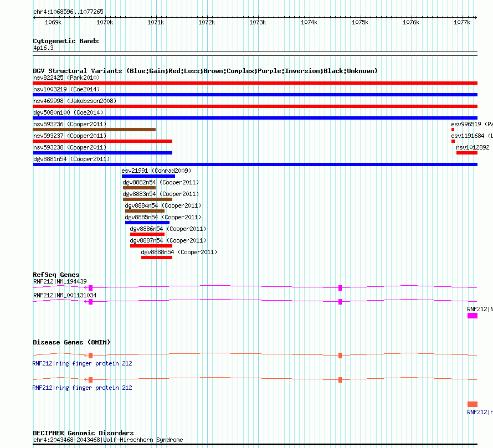Screen dimensions: 493x448
Task: Click orange OMIM exon block at far right
Action: pyautogui.click(x=473, y=404)
